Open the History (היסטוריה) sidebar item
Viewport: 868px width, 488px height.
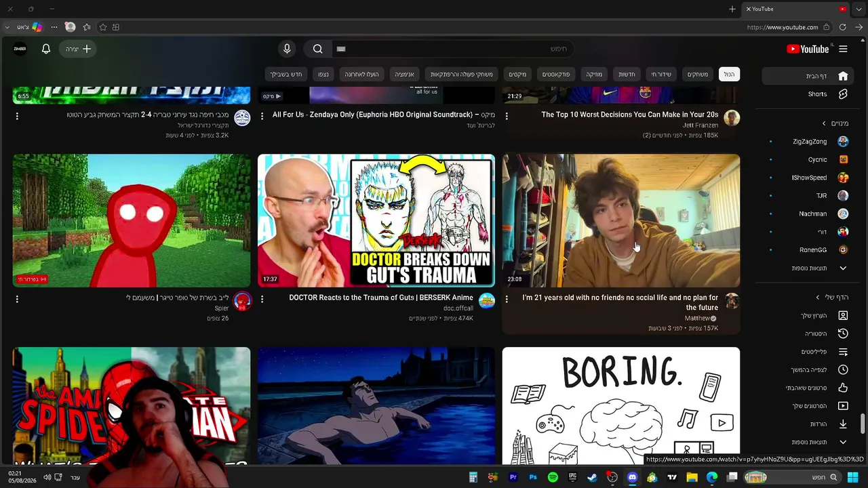[x=808, y=333]
